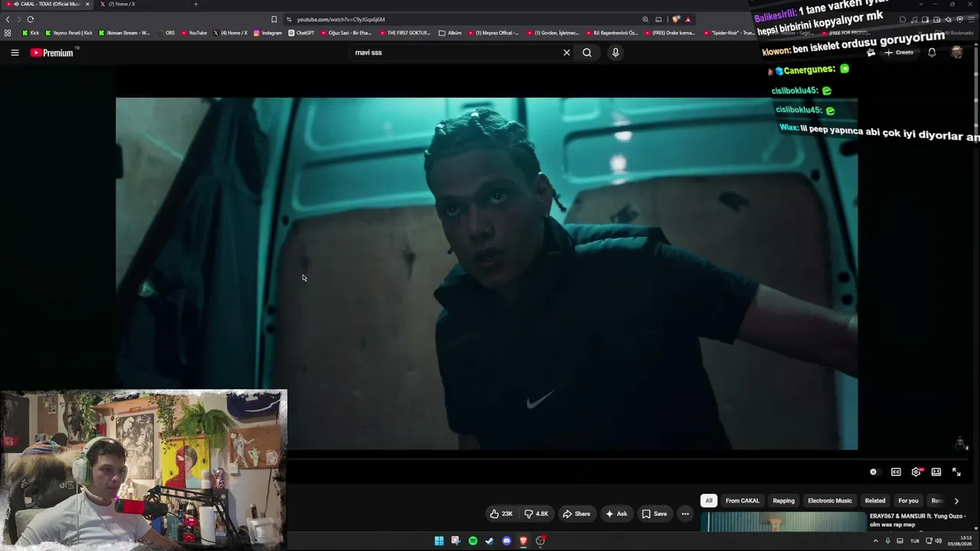Select the Related filter chip
Image resolution: width=980 pixels, height=551 pixels.
pos(875,500)
